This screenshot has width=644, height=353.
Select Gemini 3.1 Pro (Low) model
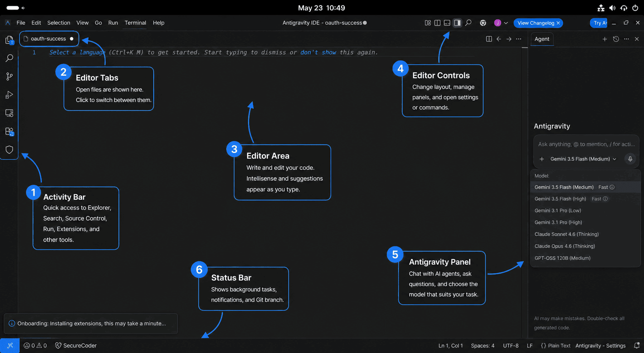coord(585,211)
